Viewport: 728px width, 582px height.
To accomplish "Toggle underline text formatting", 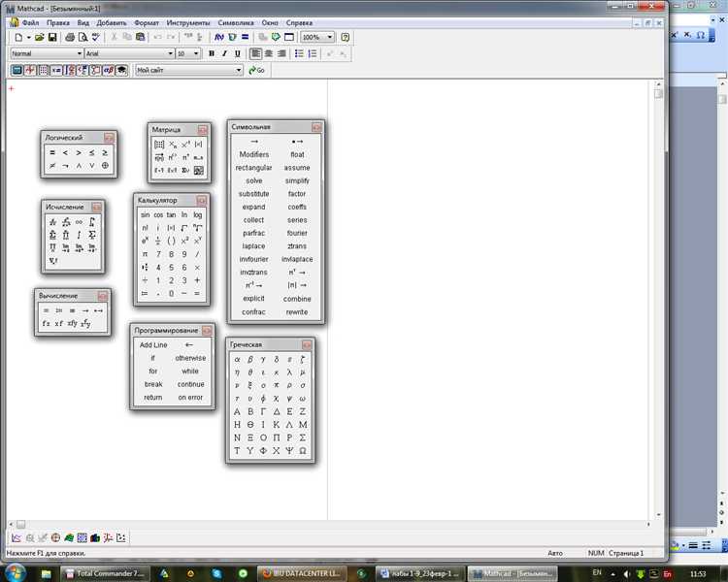I will (x=236, y=53).
